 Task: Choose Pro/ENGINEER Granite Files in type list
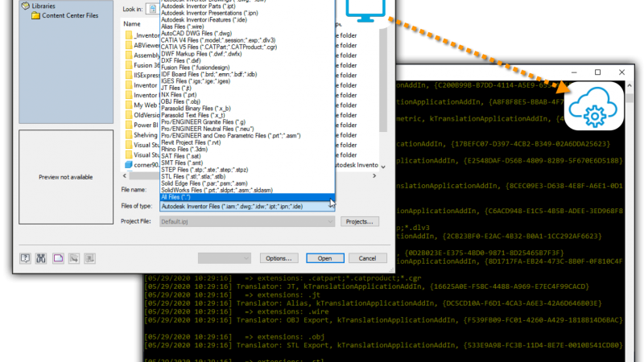coord(204,122)
